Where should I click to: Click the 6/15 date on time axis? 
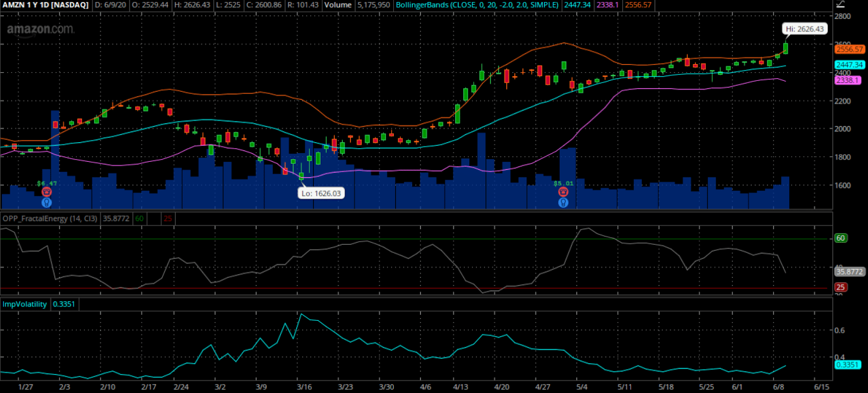click(821, 387)
